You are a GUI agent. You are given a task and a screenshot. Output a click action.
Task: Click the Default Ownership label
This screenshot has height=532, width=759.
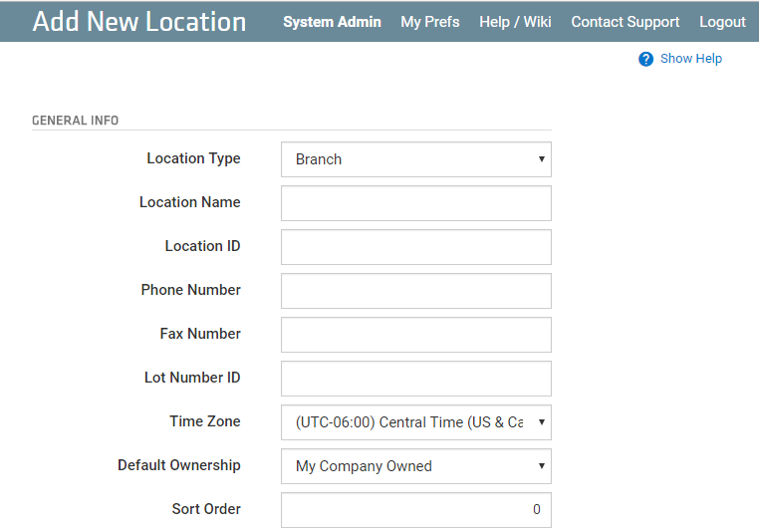(179, 465)
